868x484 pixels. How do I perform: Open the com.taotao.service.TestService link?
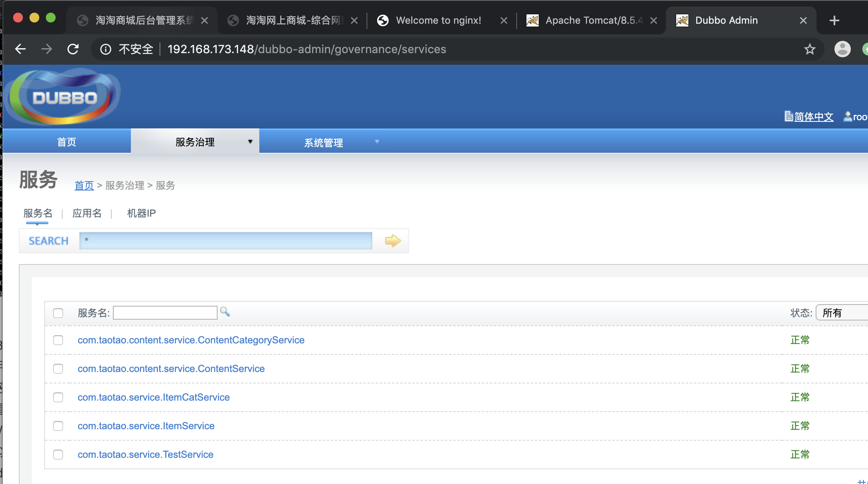145,455
